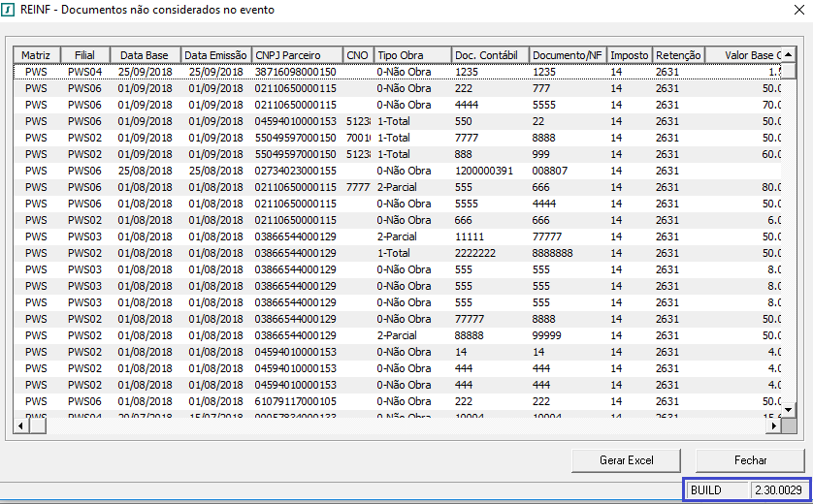Screen dimensions: 813x504
Task: Click the horizontal scrollbar left arrow
Action: [x=18, y=425]
